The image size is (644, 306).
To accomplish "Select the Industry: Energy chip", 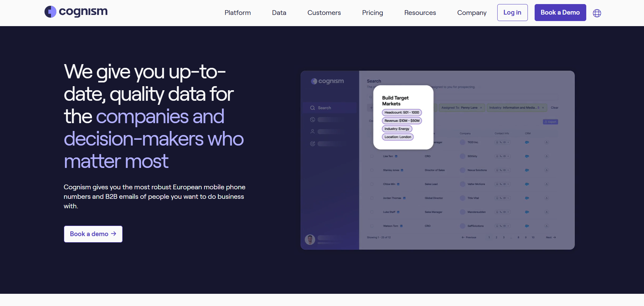I will coord(397,129).
